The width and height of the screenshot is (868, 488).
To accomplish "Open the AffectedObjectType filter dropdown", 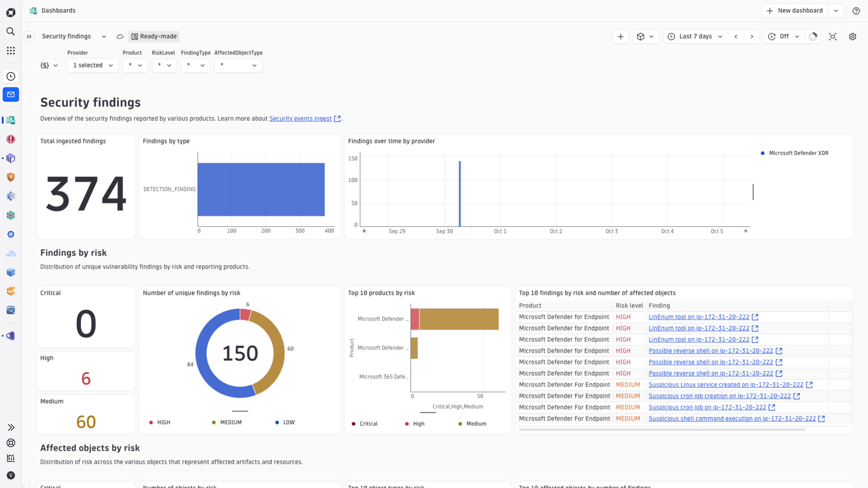I will click(238, 65).
